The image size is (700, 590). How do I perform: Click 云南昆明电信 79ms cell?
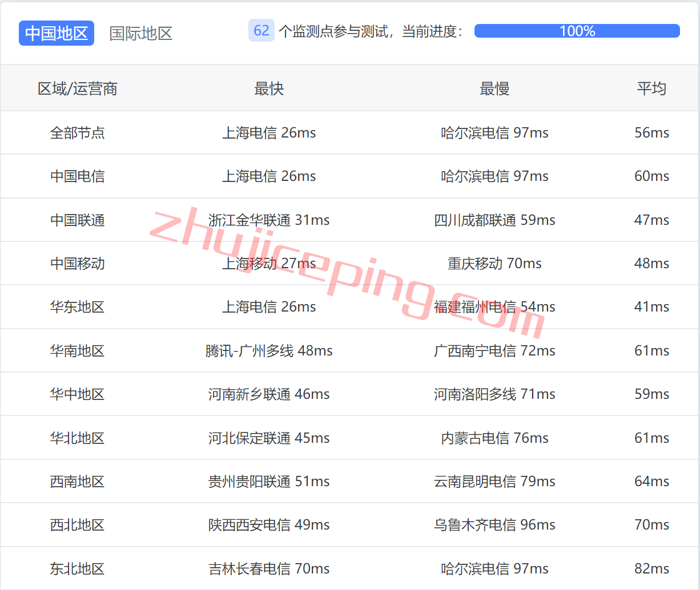click(494, 481)
